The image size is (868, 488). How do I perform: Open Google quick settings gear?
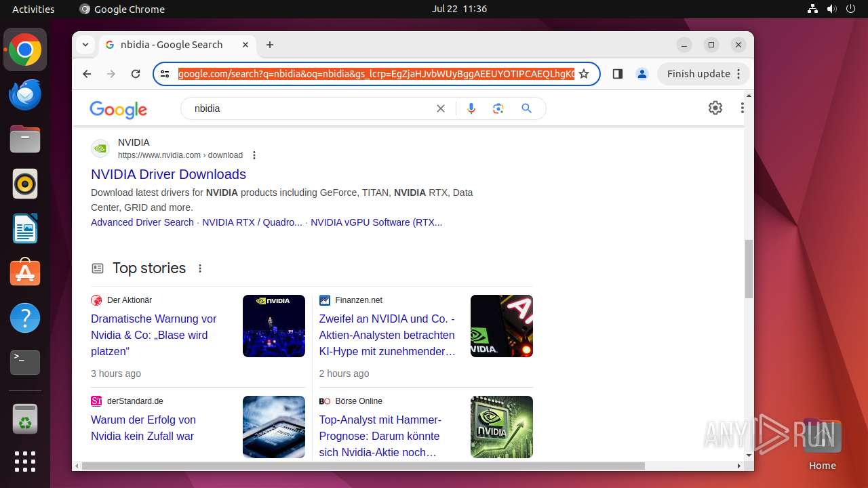(x=715, y=108)
